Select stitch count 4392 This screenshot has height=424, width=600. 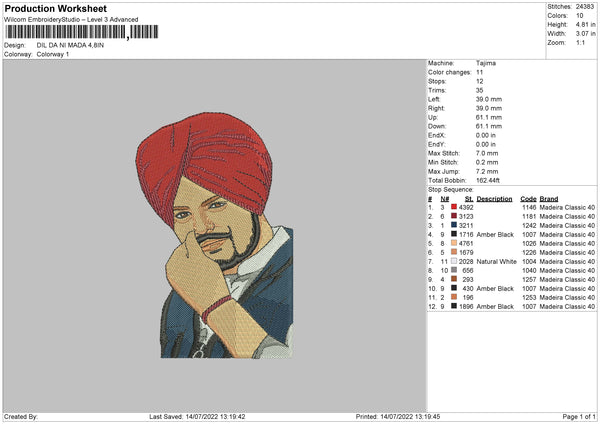click(466, 207)
